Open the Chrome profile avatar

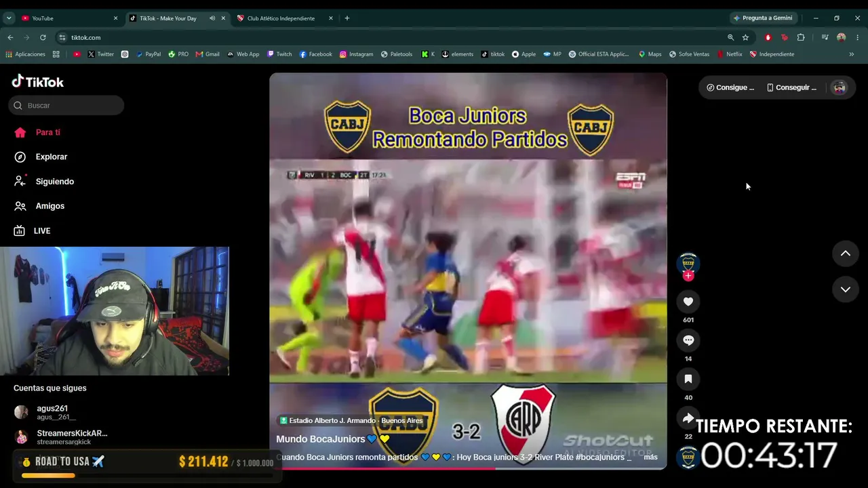(x=842, y=37)
